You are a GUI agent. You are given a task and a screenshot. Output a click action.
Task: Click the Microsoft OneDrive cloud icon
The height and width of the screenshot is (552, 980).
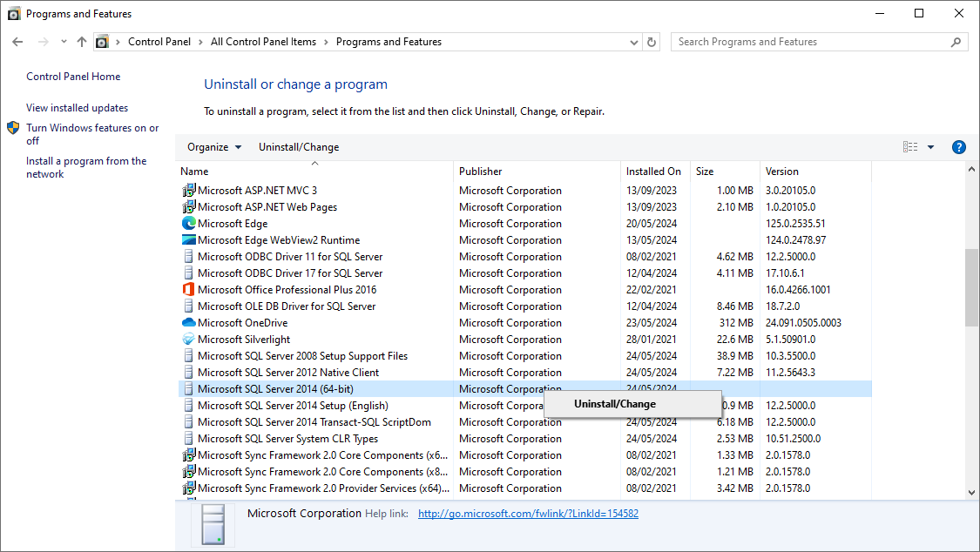(x=187, y=322)
